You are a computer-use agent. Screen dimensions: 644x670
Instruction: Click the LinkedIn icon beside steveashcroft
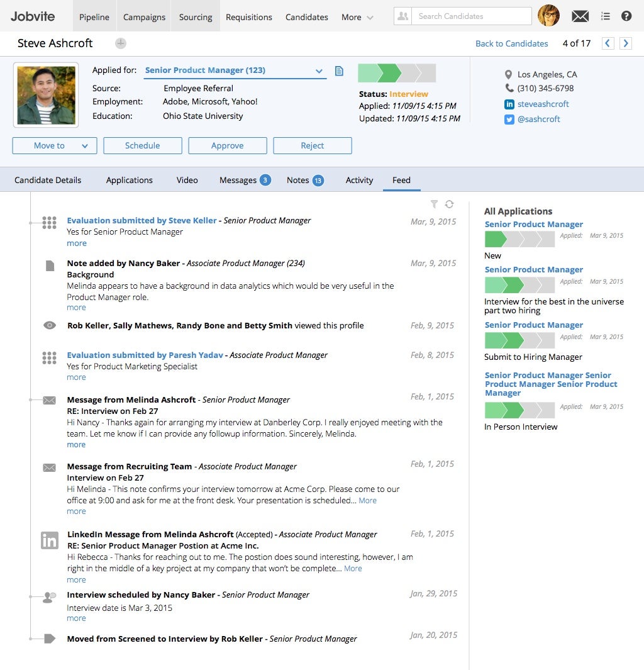509,104
